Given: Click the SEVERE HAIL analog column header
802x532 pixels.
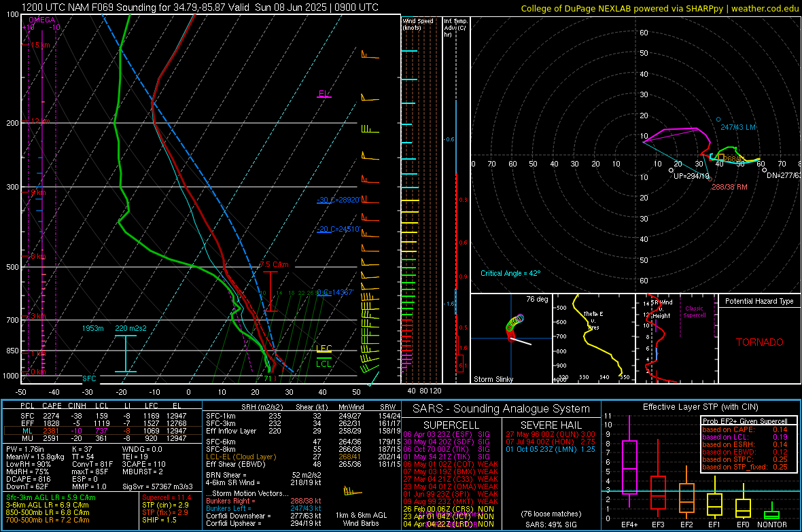Looking at the screenshot, I should click(551, 425).
